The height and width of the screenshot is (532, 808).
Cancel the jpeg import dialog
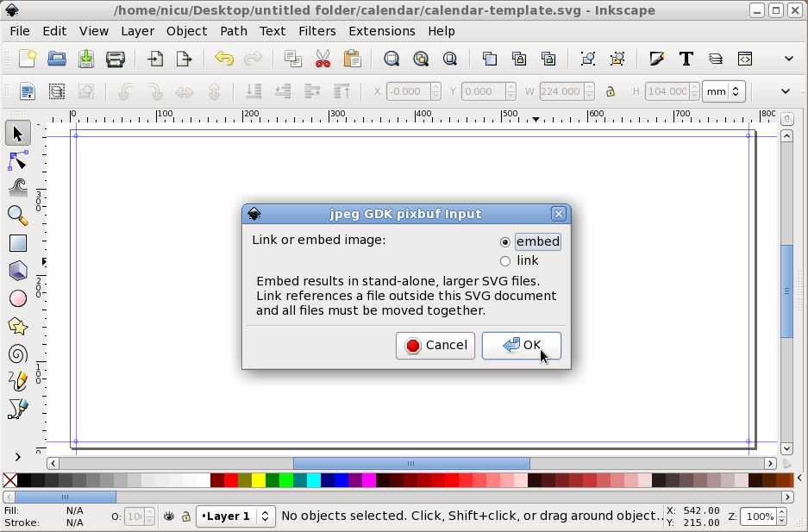[435, 346]
